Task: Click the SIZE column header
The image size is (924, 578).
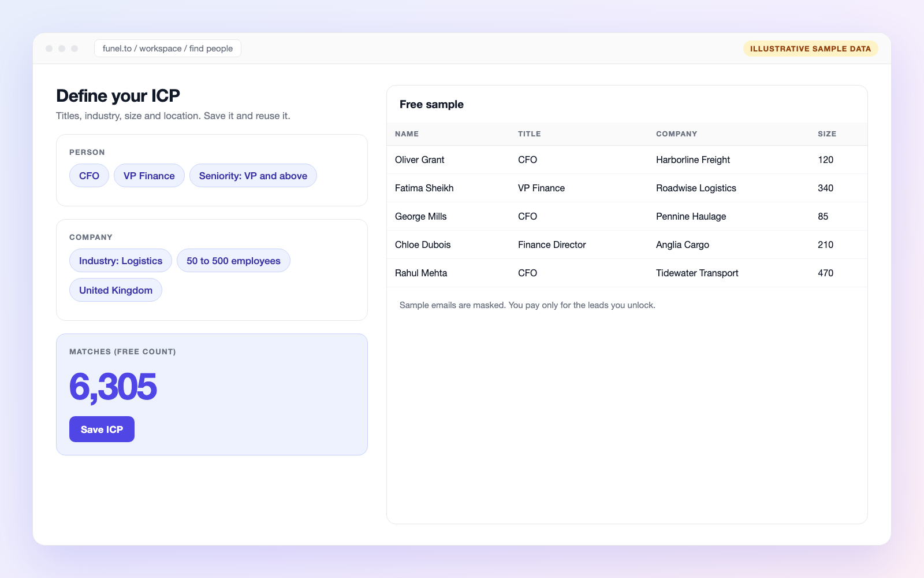Action: (x=827, y=134)
